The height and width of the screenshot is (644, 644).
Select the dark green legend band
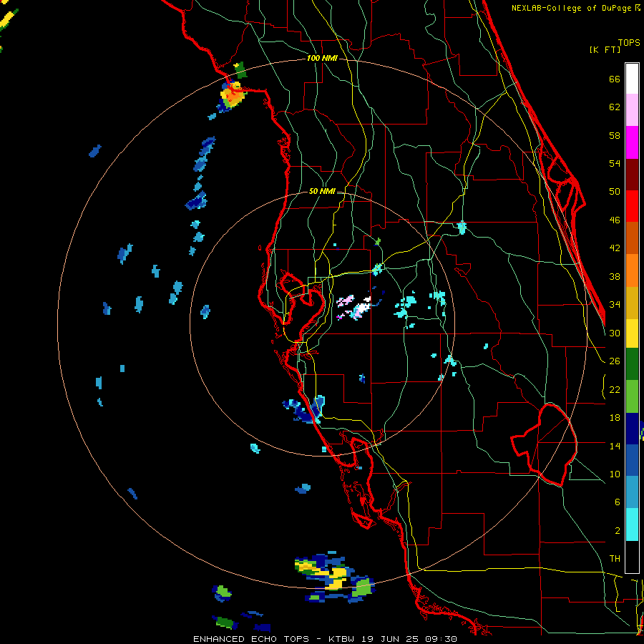click(x=632, y=364)
